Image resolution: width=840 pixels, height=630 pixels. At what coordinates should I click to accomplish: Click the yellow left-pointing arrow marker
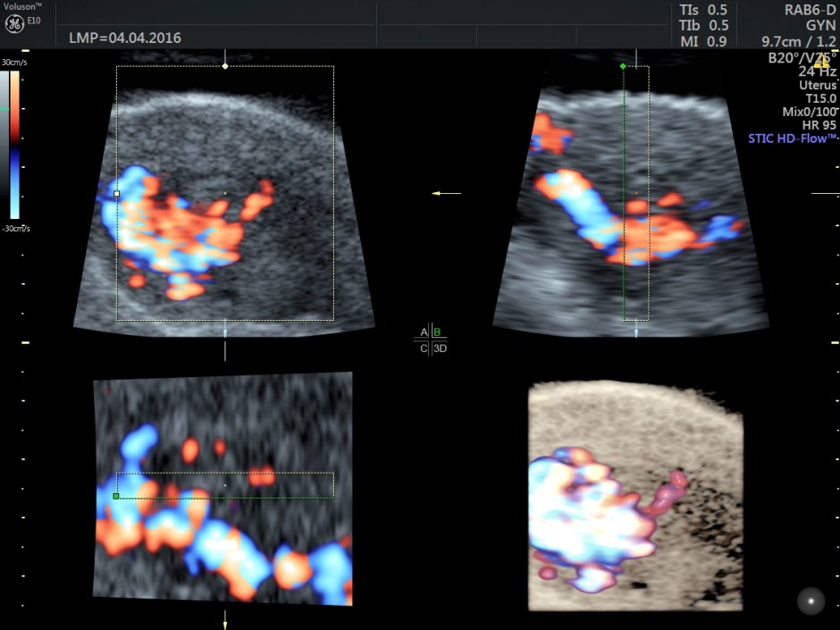(x=444, y=192)
